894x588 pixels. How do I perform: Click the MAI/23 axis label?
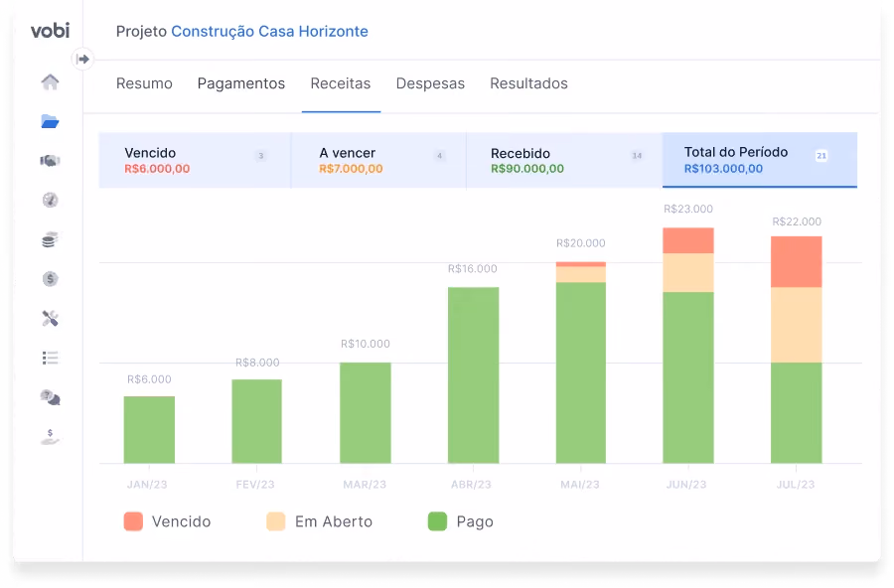(580, 484)
